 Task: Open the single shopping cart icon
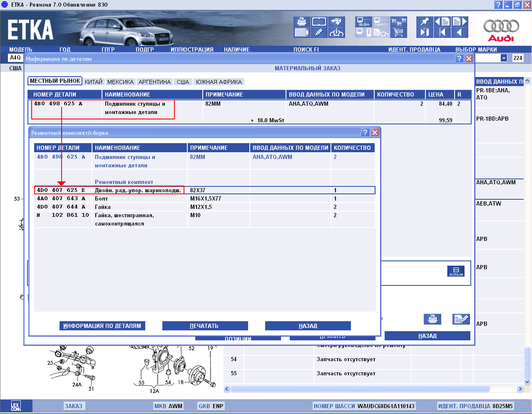pyautogui.click(x=399, y=32)
